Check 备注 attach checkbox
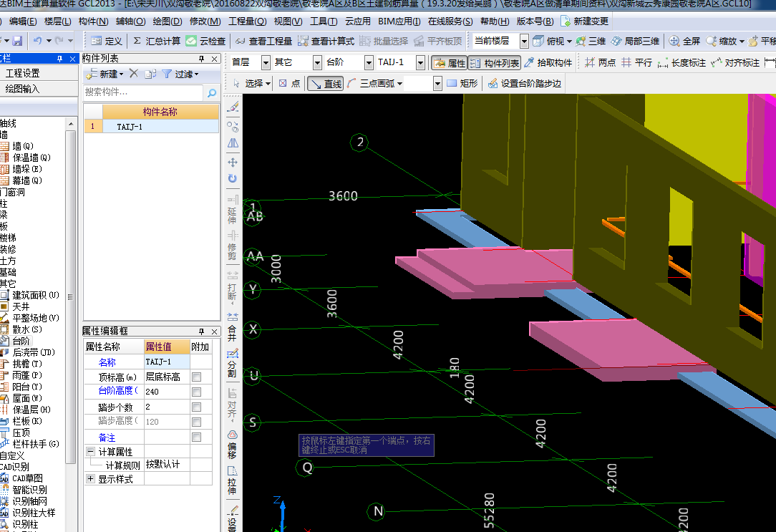776x532 pixels. pyautogui.click(x=196, y=437)
